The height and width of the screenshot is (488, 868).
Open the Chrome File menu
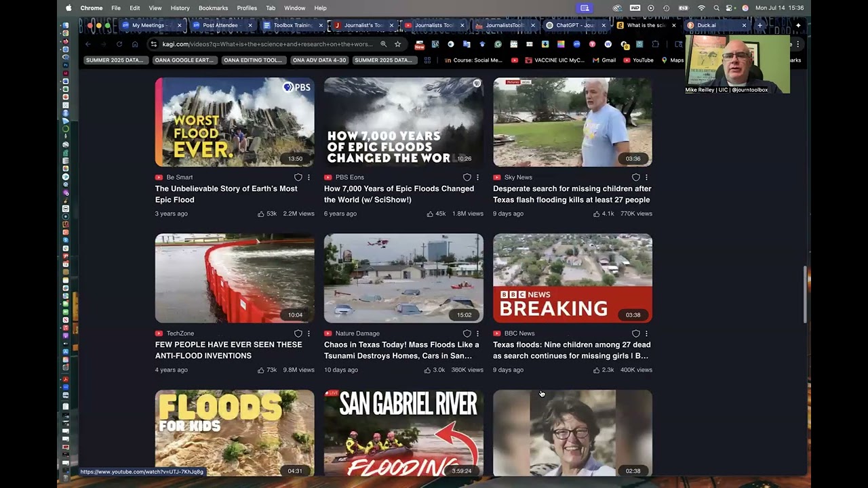click(x=116, y=8)
